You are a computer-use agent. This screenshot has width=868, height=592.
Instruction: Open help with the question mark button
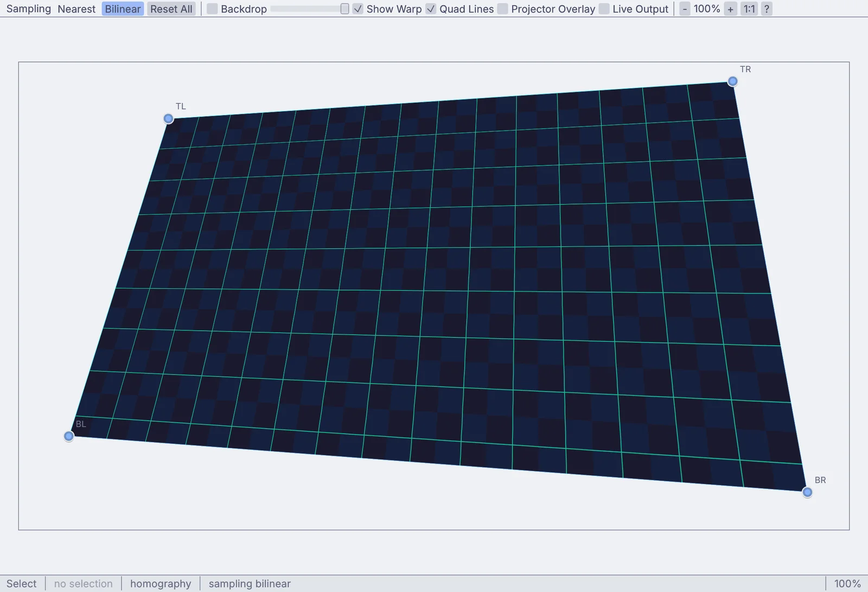point(767,9)
